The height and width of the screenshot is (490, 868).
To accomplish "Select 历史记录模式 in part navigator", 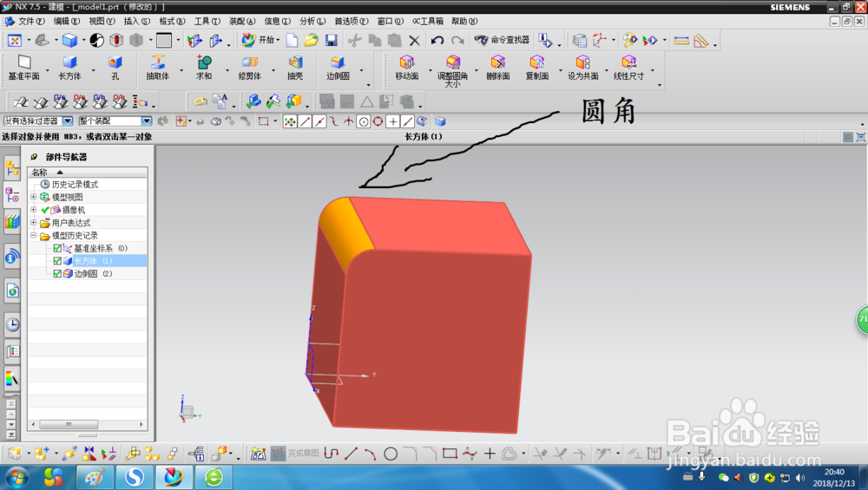I will [x=75, y=184].
